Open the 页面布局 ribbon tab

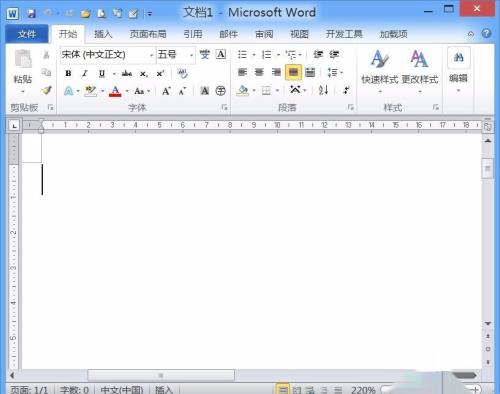coord(148,34)
